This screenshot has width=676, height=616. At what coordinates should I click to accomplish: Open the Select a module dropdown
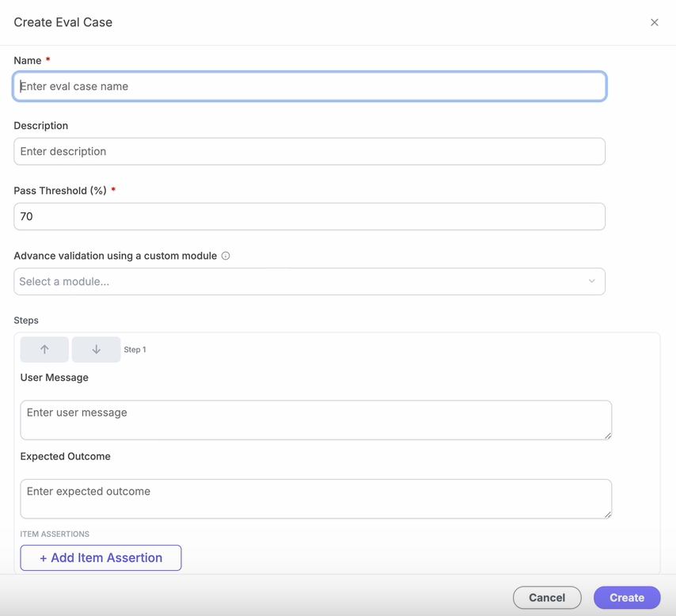tap(310, 282)
